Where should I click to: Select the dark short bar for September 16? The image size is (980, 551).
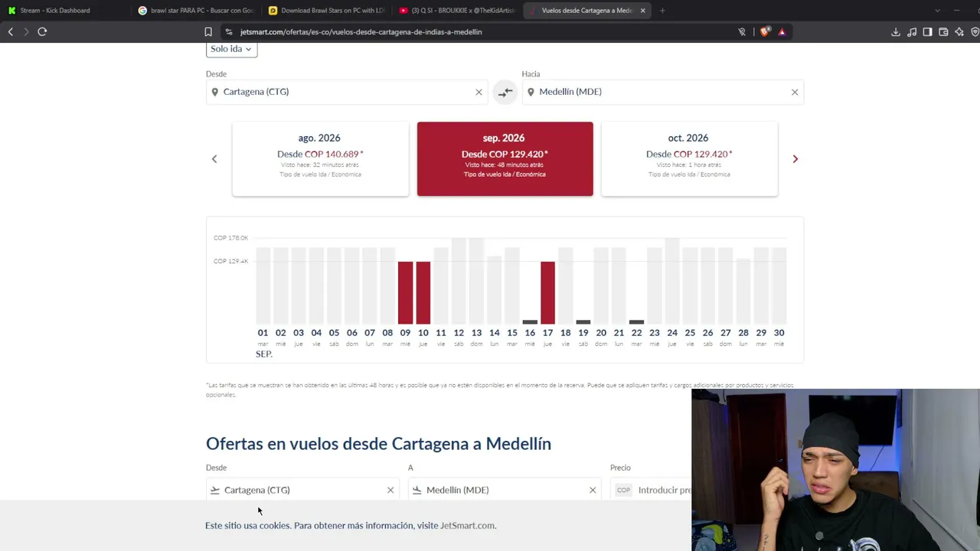pyautogui.click(x=530, y=322)
